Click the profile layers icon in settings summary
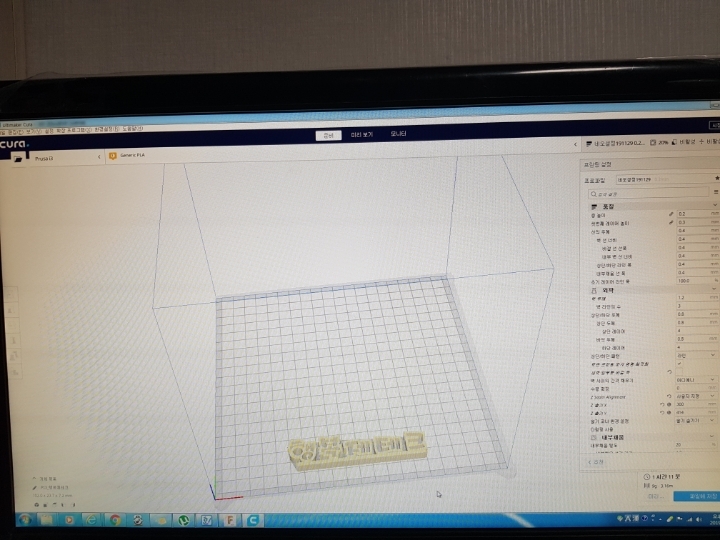Image resolution: width=720 pixels, height=540 pixels. (x=589, y=144)
